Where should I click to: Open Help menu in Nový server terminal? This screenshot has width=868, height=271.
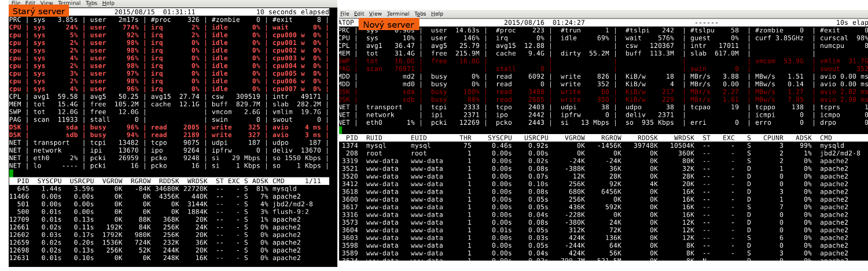[x=437, y=13]
